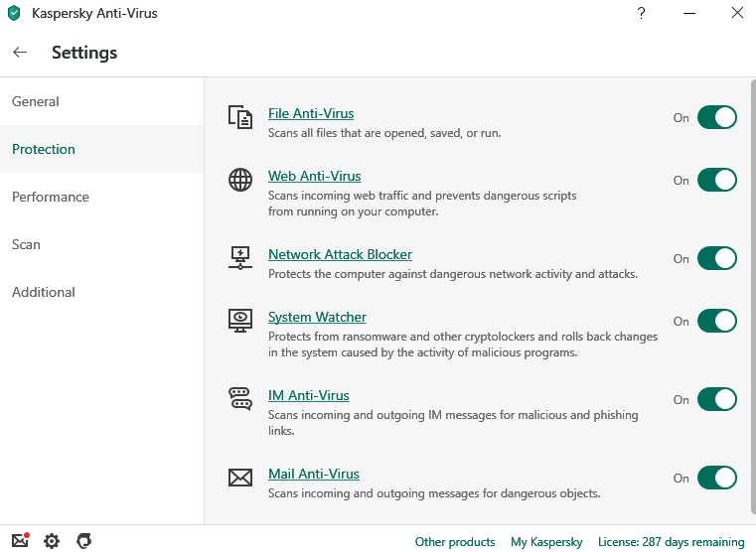The image size is (756, 552).
Task: Click the File Anti-Virus document icon
Action: coord(240,117)
